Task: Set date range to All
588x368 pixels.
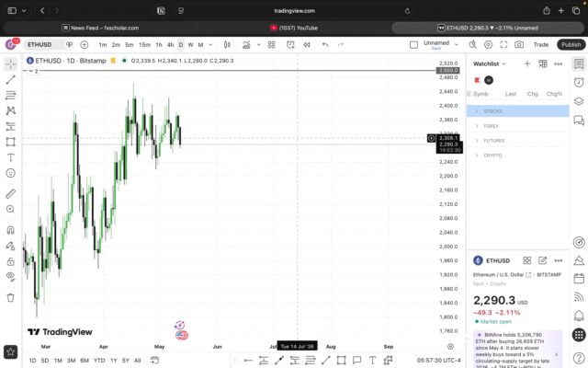Action: point(138,361)
